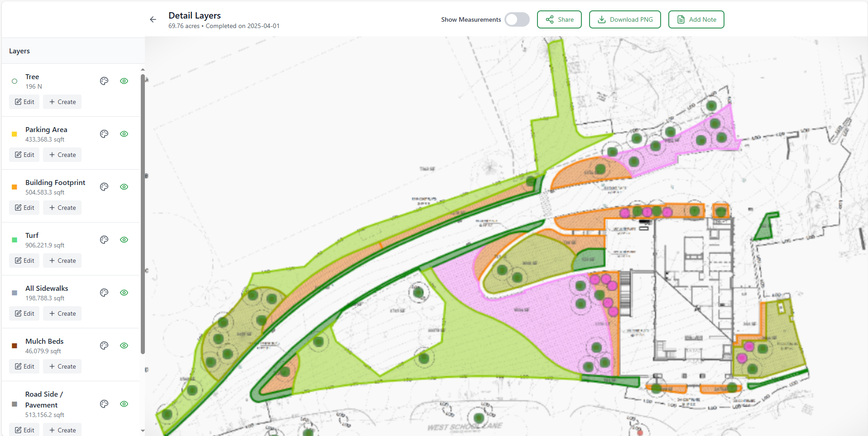This screenshot has height=436, width=868.
Task: Enable the Show Measurements switch
Action: (517, 19)
